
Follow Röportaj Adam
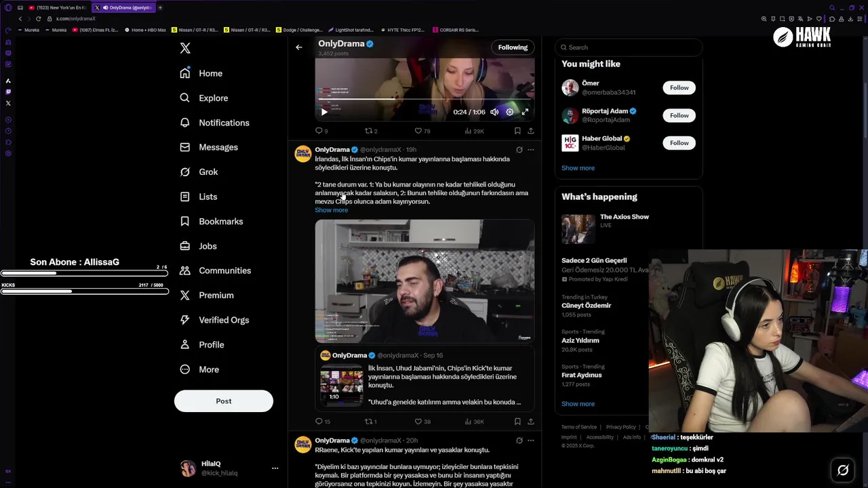point(679,115)
